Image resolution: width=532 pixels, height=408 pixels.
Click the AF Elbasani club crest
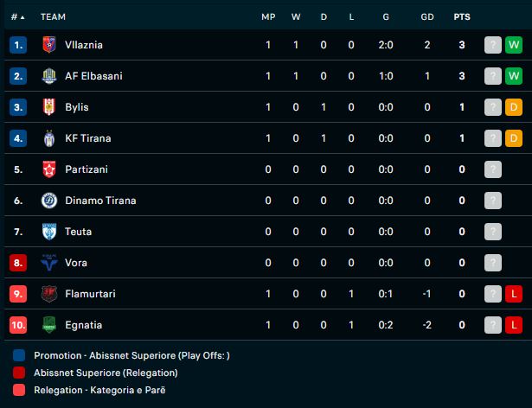(48, 76)
